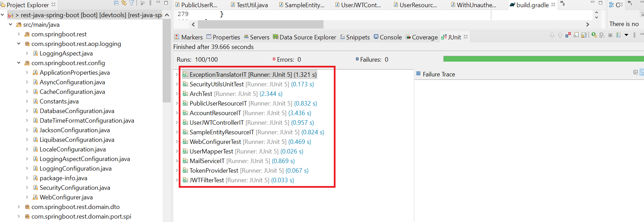Switch to the Snippets tab
644x222 pixels.
point(355,37)
